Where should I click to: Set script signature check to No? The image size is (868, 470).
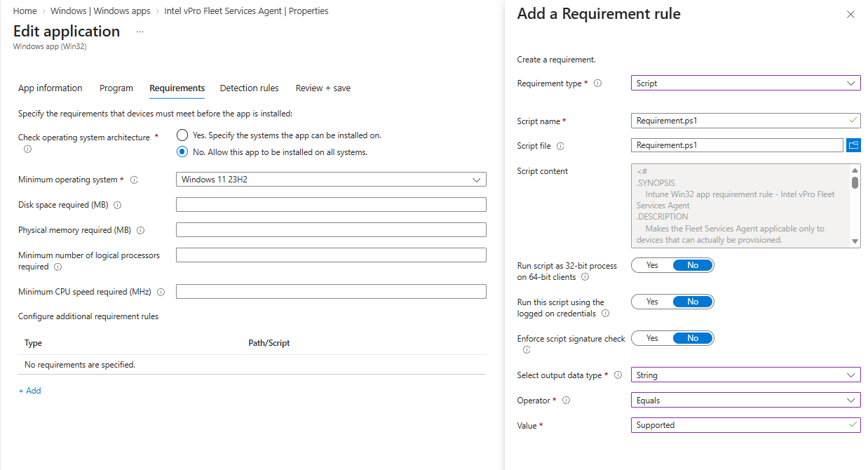(693, 338)
